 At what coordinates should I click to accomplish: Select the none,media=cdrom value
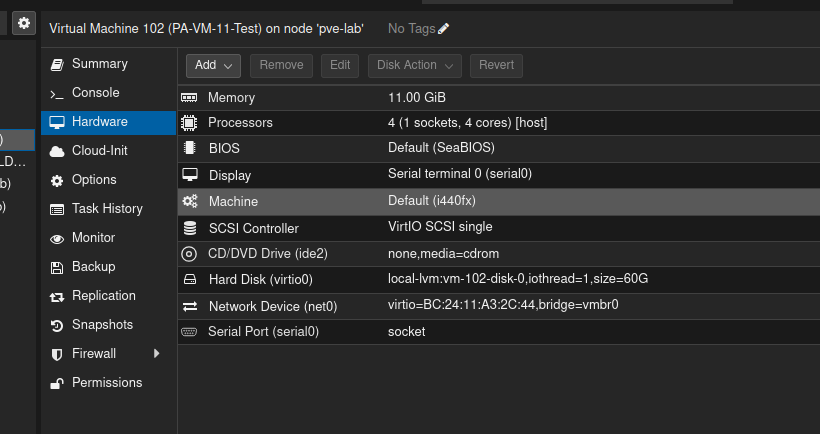click(x=443, y=254)
